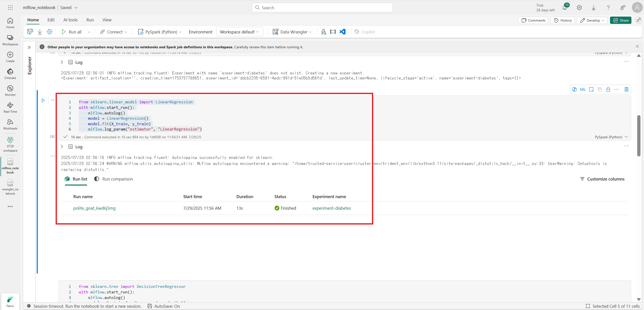Image resolution: width=644 pixels, height=310 pixels.
Task: Open the AI tools tab
Action: tap(70, 20)
